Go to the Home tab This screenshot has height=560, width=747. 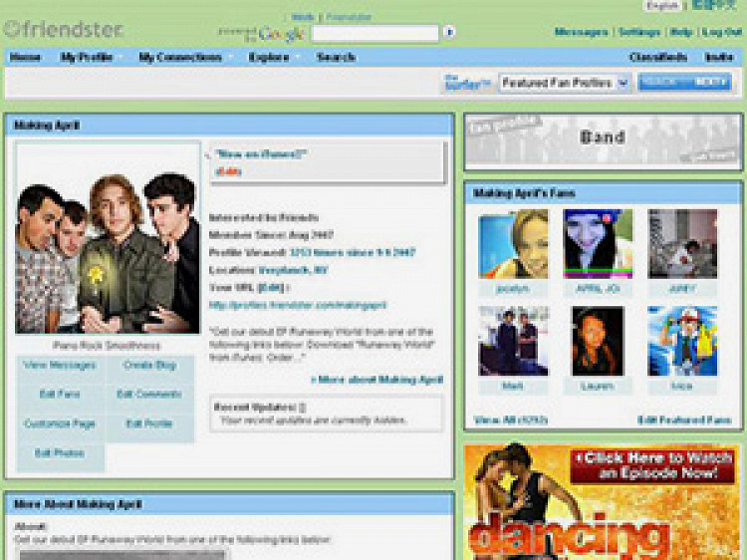[25, 57]
